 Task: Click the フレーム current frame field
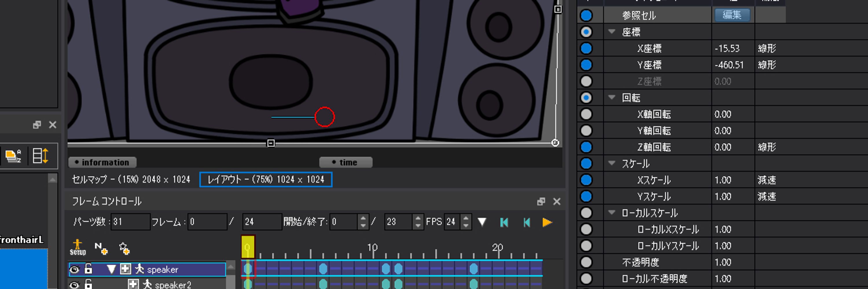click(207, 222)
